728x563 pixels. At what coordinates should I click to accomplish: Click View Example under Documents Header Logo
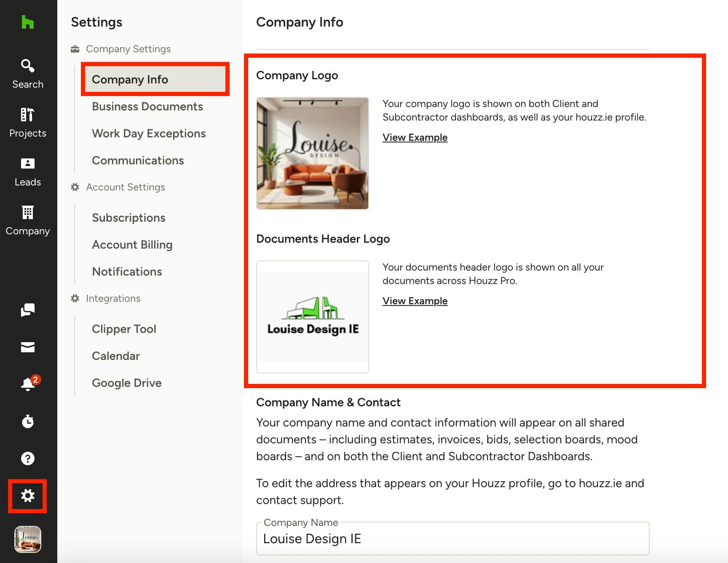tap(415, 301)
